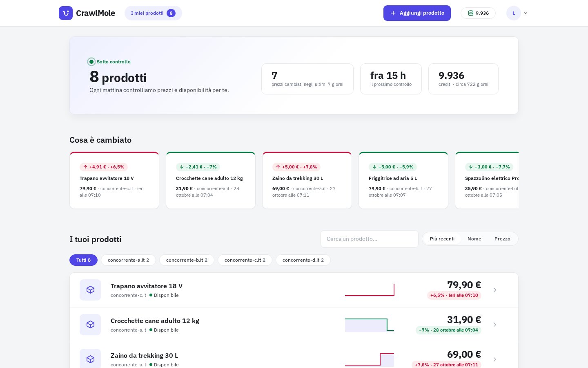Click the down arrow on −5,00 € badge

pos(374,167)
